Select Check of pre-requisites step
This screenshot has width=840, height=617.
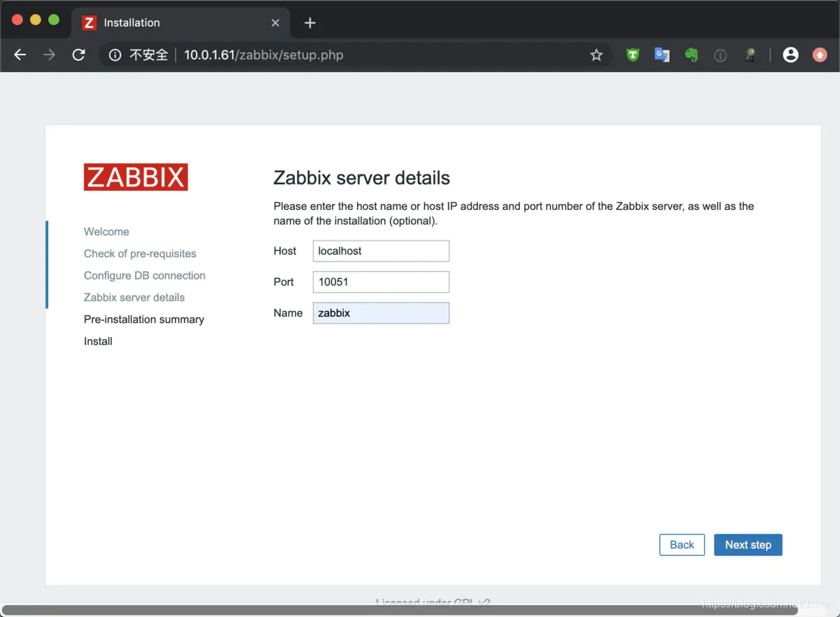(x=140, y=254)
